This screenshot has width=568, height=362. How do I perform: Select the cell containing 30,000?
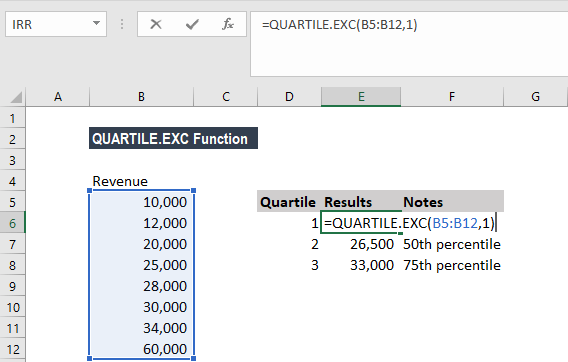(x=141, y=307)
